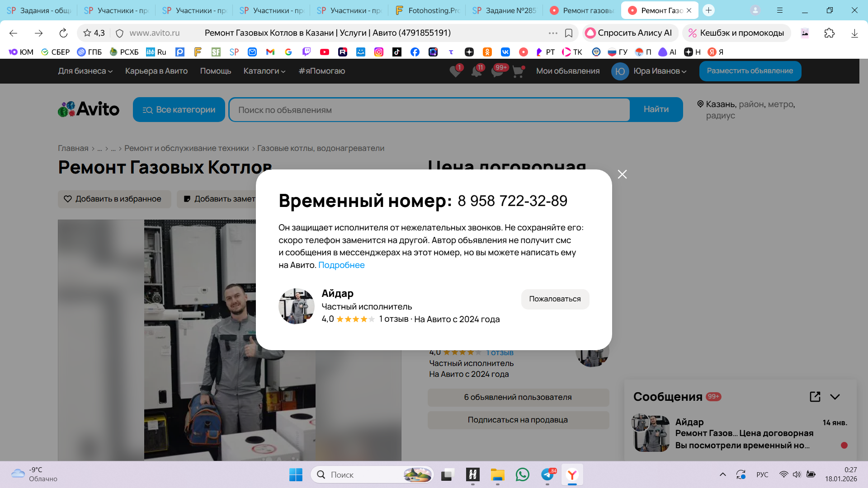
Task: Click the Поиск по объявлениям search field
Action: coord(429,110)
